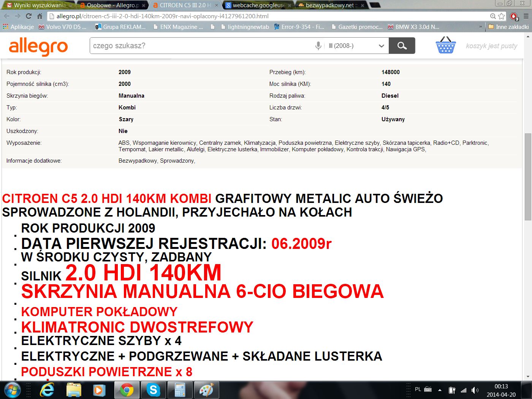Open the Aplikacje apps shortcut
Viewport: 532px width, 399px height.
[18, 27]
